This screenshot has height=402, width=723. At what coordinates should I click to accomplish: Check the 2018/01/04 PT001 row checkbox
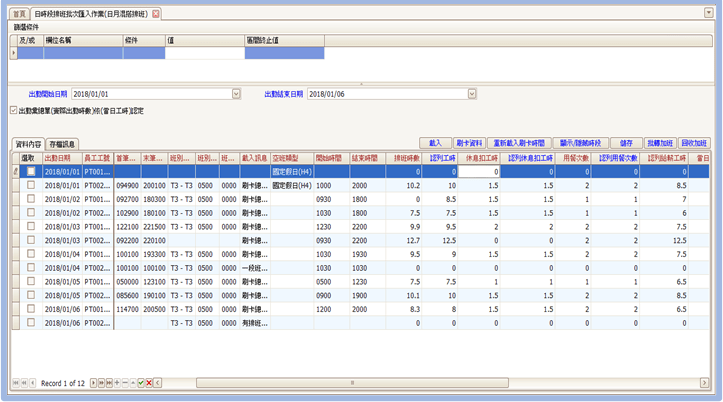31,254
